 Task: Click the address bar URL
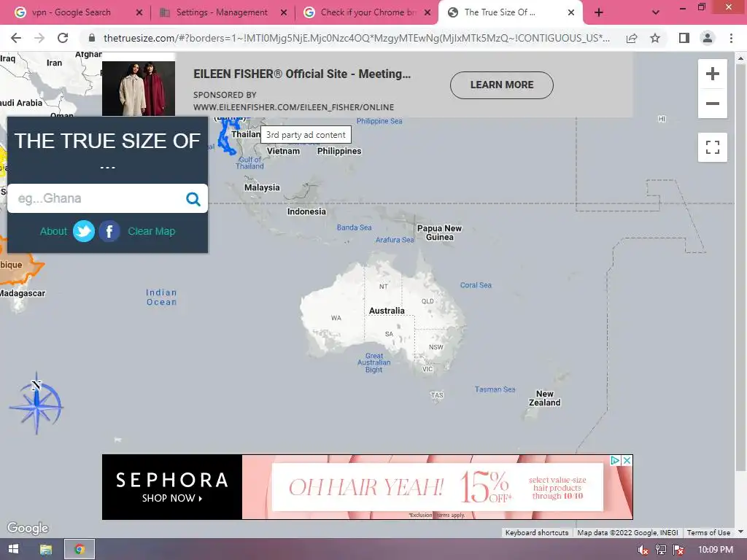[356, 38]
